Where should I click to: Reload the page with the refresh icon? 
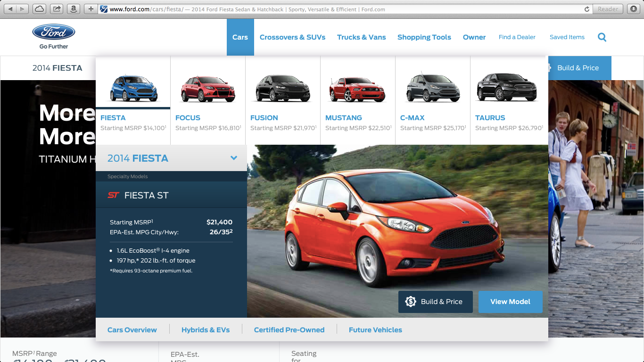click(x=587, y=9)
